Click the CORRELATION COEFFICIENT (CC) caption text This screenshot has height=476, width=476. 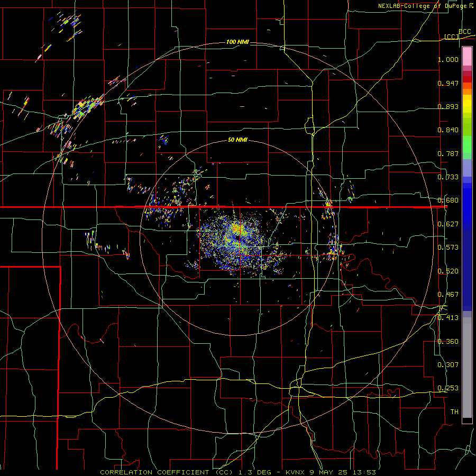[167, 472]
